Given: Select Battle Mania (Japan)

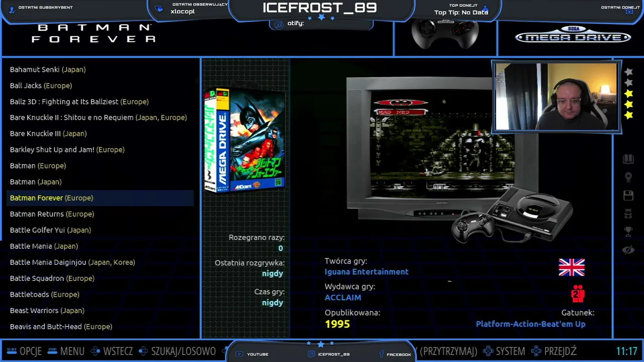Looking at the screenshot, I should (44, 246).
